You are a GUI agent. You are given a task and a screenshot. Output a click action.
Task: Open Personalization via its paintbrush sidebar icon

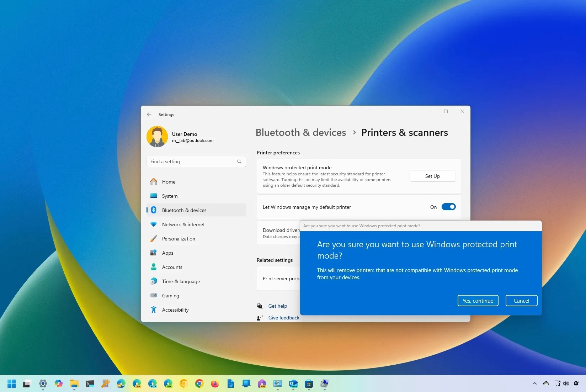(x=154, y=238)
